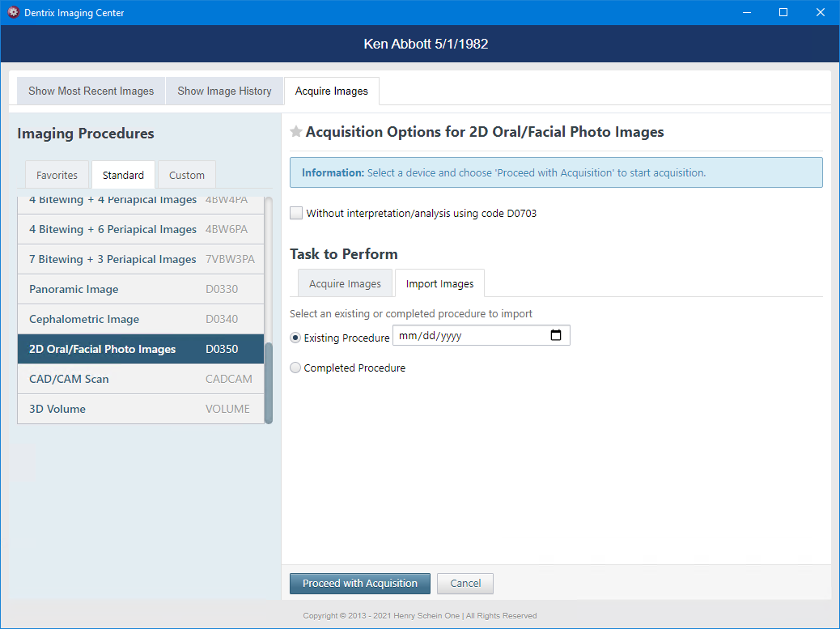Click the Dentrix Imaging Center app icon
This screenshot has width=840, height=629.
pyautogui.click(x=13, y=13)
